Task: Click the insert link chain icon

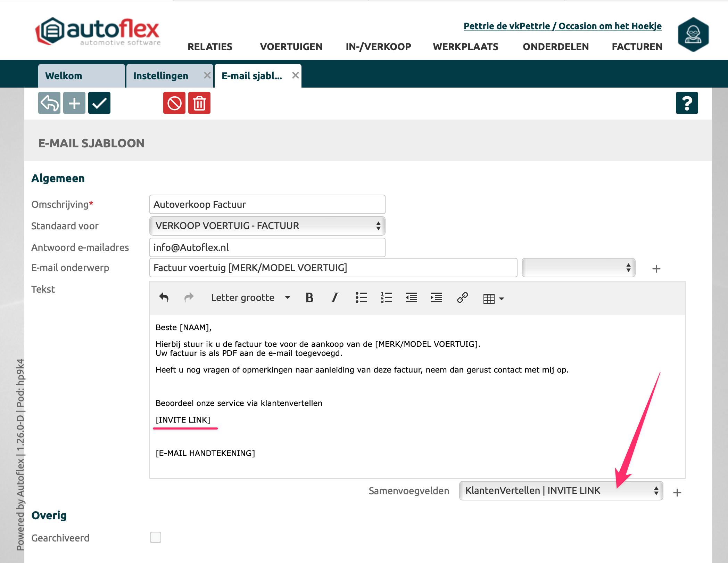Action: (462, 298)
